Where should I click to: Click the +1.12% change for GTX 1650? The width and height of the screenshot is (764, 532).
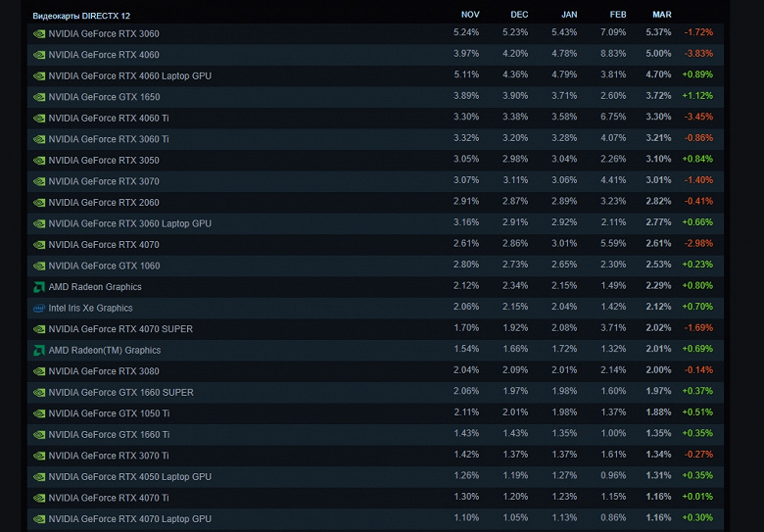(697, 97)
